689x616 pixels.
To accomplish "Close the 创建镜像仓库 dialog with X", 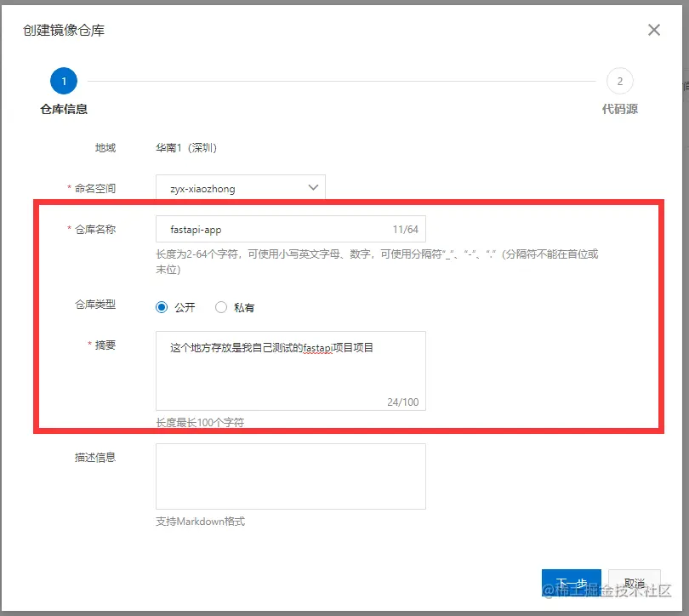I will pyautogui.click(x=654, y=30).
